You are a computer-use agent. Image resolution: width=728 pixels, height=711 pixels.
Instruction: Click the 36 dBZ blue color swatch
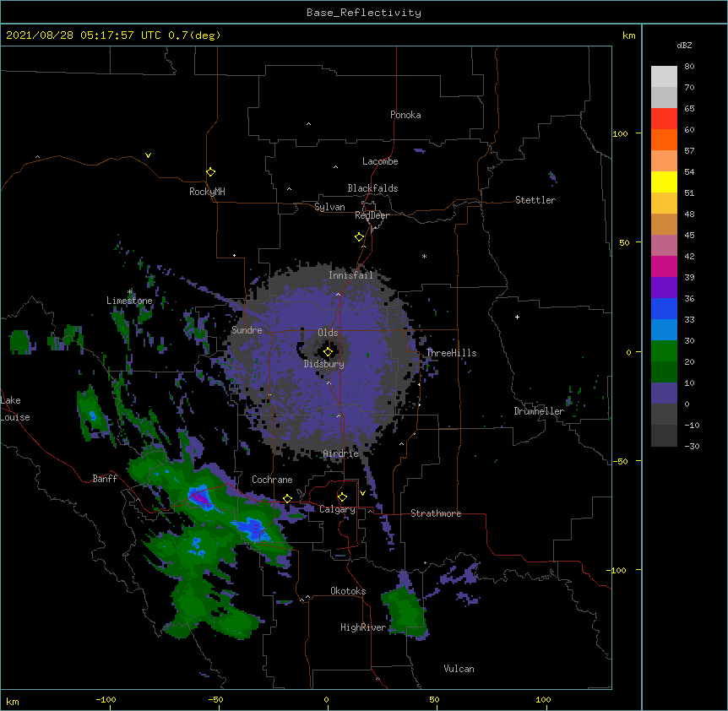[664, 308]
